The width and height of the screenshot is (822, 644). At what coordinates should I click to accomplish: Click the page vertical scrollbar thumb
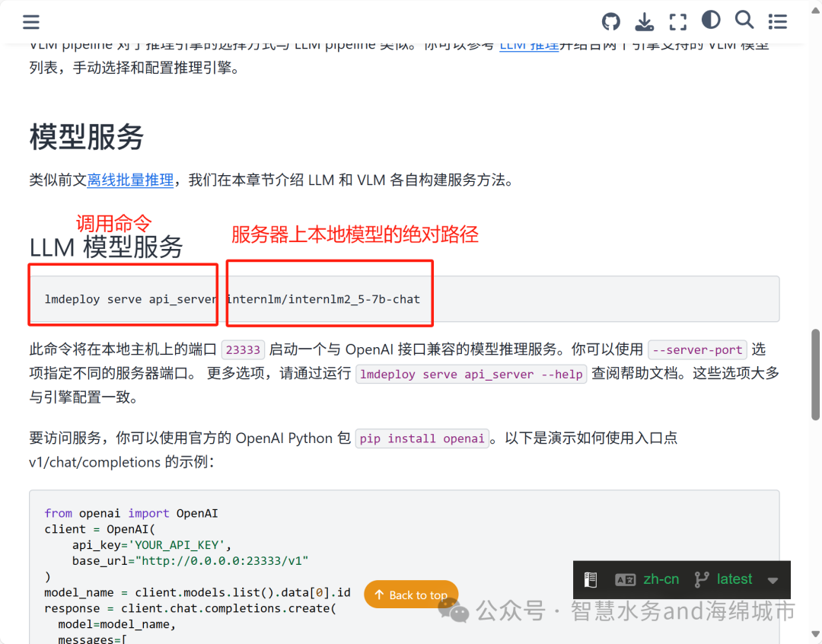[815, 375]
